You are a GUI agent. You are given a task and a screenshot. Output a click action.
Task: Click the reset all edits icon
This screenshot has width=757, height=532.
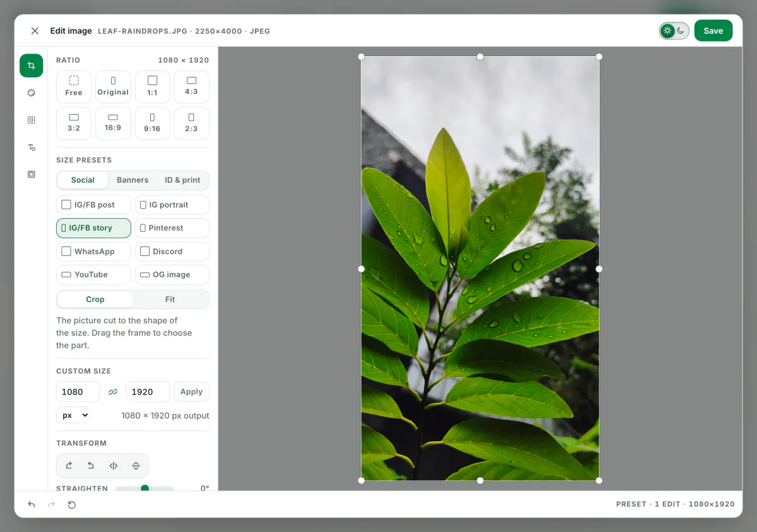(72, 504)
